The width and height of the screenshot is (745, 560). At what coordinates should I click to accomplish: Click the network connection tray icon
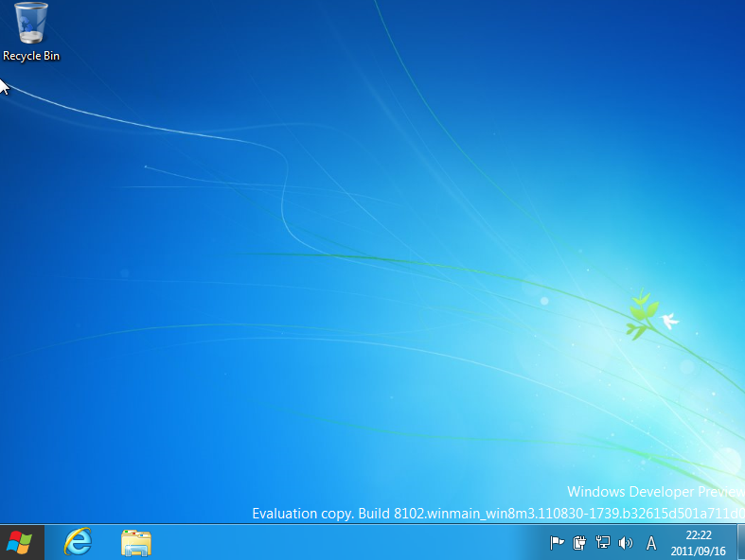[x=603, y=543]
